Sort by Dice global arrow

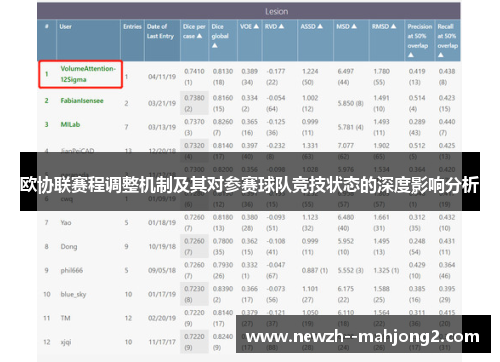[215, 45]
